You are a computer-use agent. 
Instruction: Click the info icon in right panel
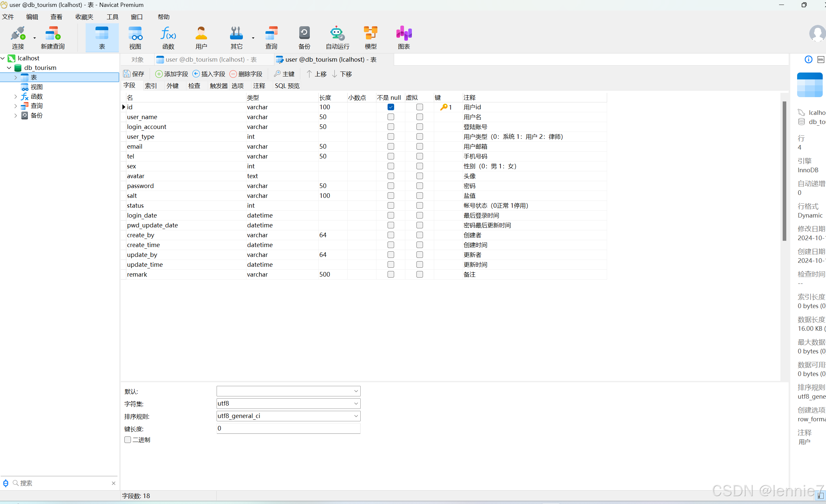pos(808,60)
